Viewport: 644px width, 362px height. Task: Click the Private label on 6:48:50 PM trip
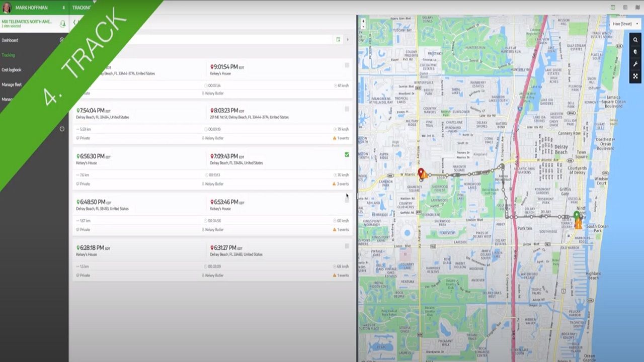pyautogui.click(x=85, y=230)
